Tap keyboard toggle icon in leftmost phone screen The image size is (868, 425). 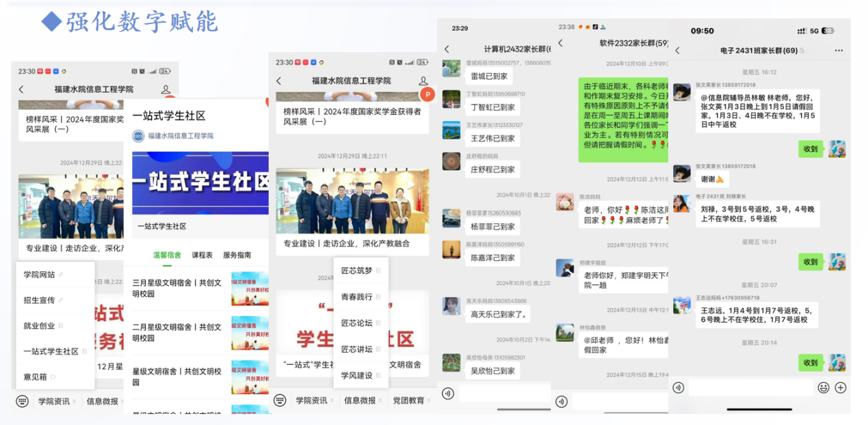(x=22, y=401)
